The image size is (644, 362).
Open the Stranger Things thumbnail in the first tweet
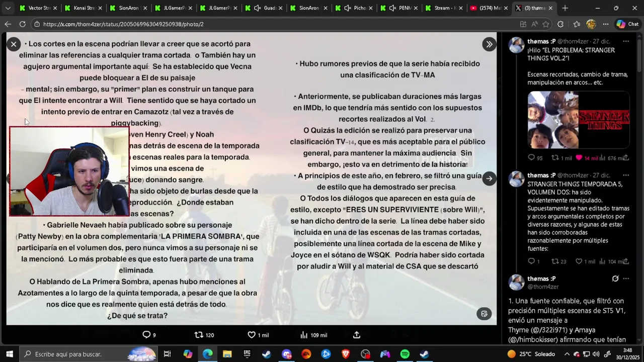pos(579,120)
